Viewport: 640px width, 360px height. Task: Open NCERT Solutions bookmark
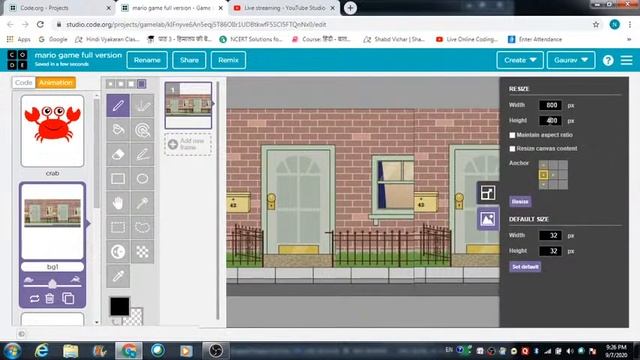251,40
